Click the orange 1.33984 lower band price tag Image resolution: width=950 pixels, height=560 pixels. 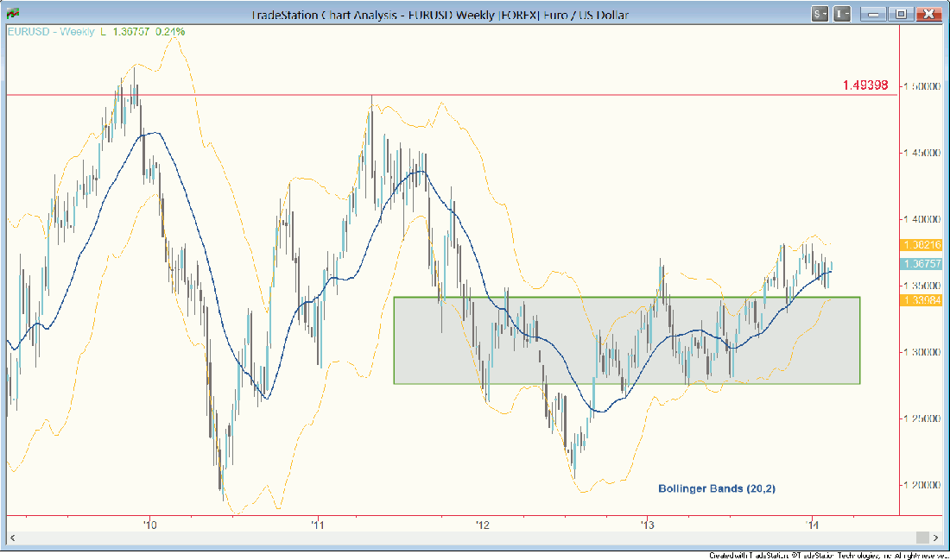tap(921, 299)
